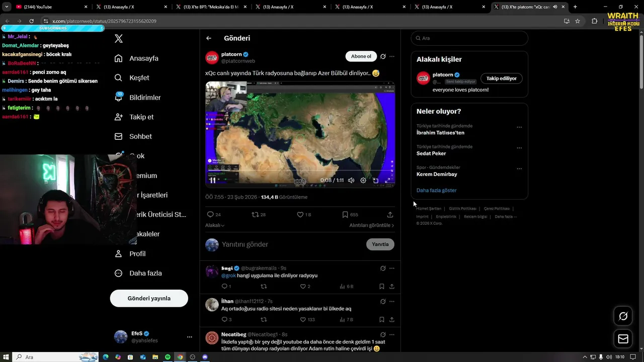Open video settings gear
644x362 pixels.
click(363, 180)
